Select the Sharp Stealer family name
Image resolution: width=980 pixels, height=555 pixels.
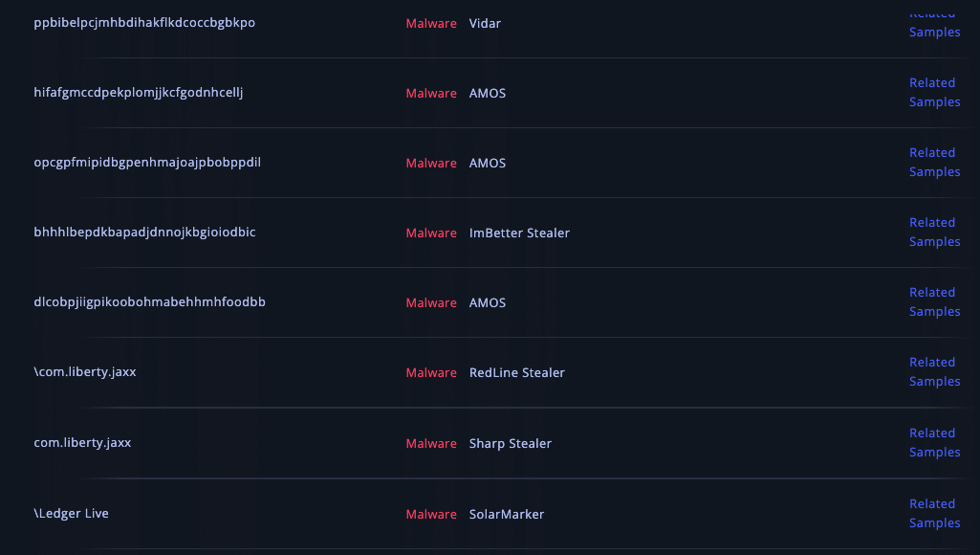click(x=511, y=443)
